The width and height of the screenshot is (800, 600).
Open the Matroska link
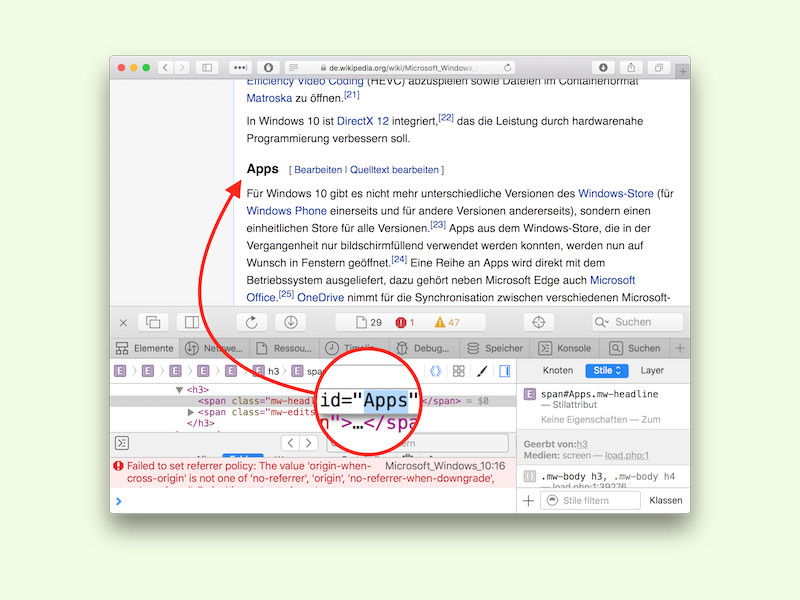(x=269, y=98)
